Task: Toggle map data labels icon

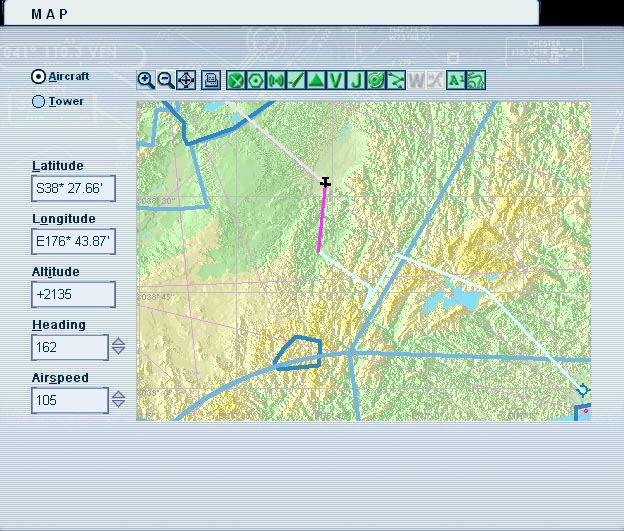Action: tap(456, 81)
